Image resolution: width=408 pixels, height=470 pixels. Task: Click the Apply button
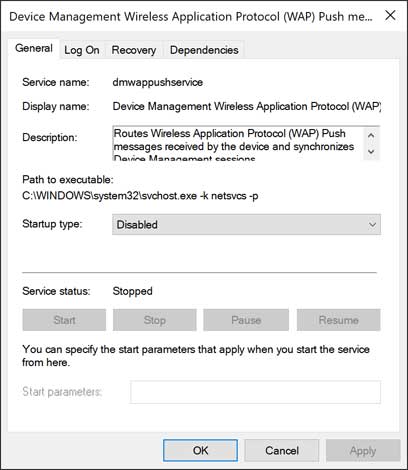pyautogui.click(x=363, y=450)
